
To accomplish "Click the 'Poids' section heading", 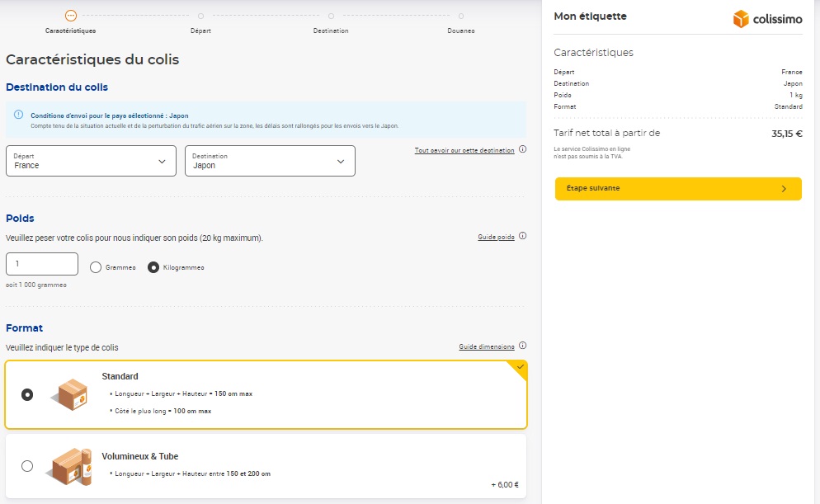I will pyautogui.click(x=20, y=219).
